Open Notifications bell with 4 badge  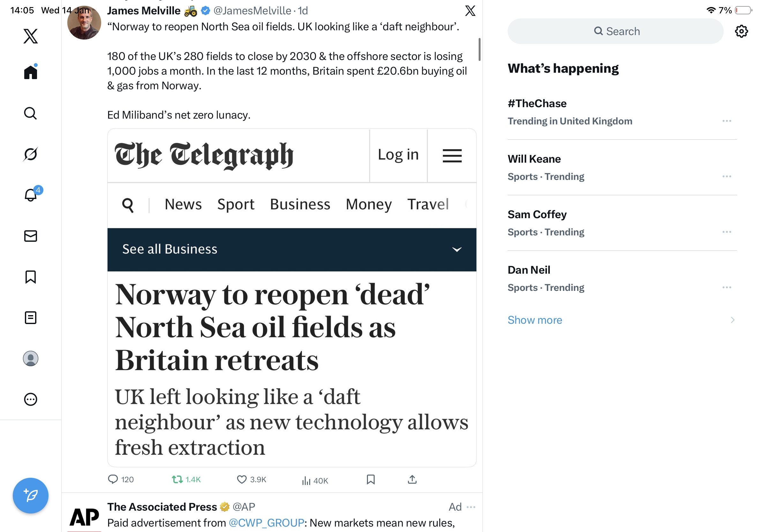tap(31, 195)
